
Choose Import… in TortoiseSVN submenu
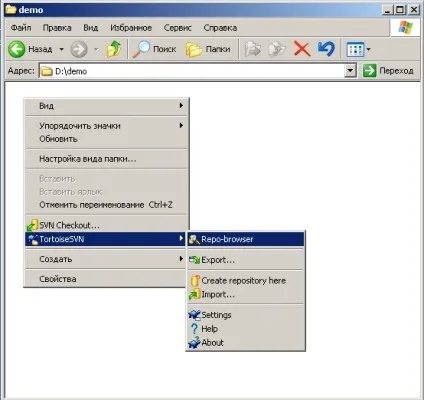pos(246,294)
